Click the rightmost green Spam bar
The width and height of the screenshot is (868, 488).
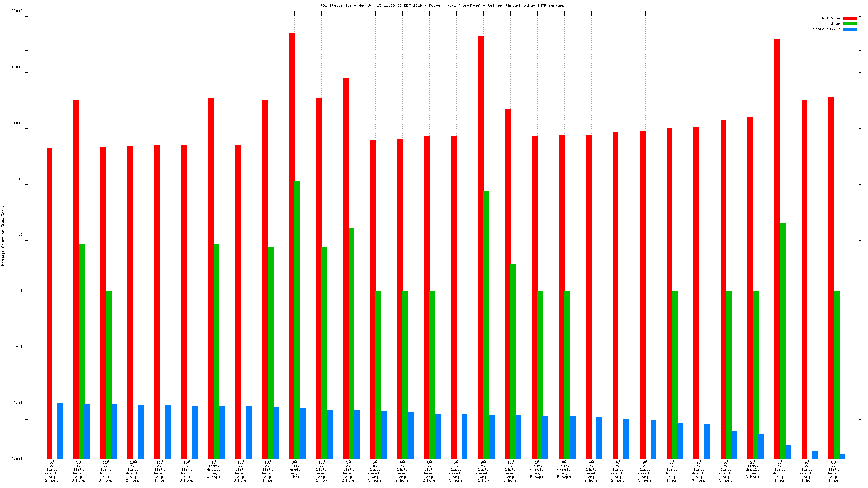point(836,374)
